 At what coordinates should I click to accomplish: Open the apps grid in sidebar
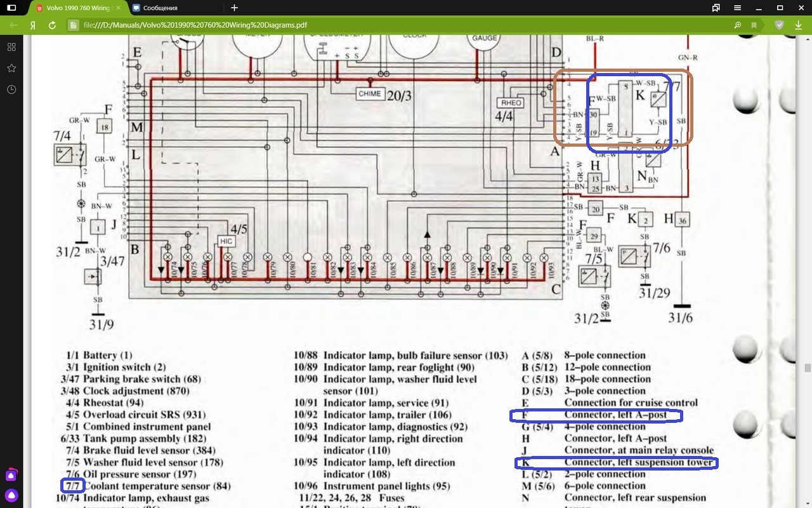tap(11, 47)
